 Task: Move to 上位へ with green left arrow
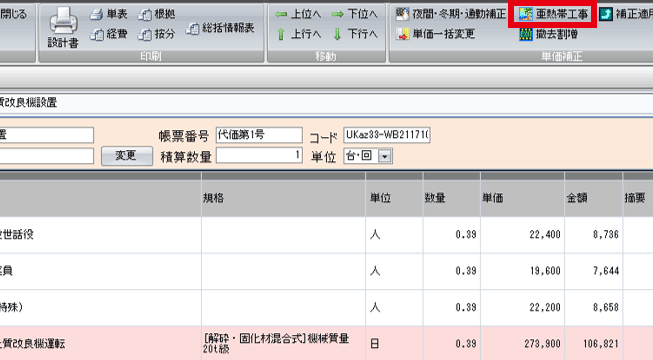coord(298,14)
